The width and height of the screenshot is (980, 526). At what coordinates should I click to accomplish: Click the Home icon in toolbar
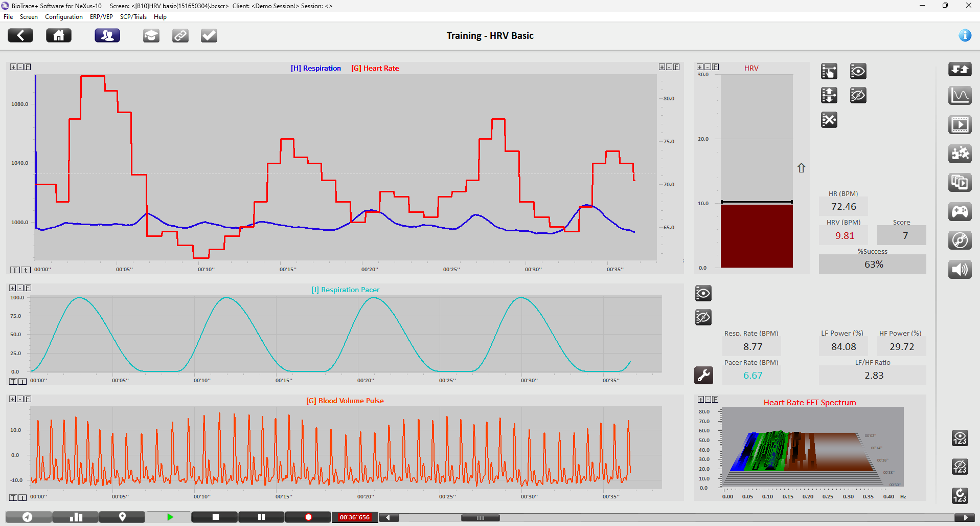click(x=59, y=35)
